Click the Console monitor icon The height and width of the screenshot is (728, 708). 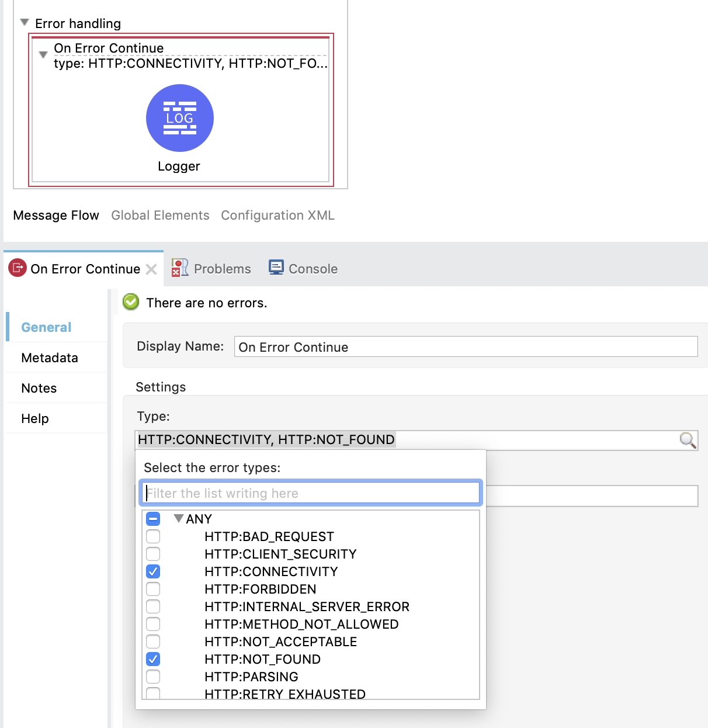(276, 268)
